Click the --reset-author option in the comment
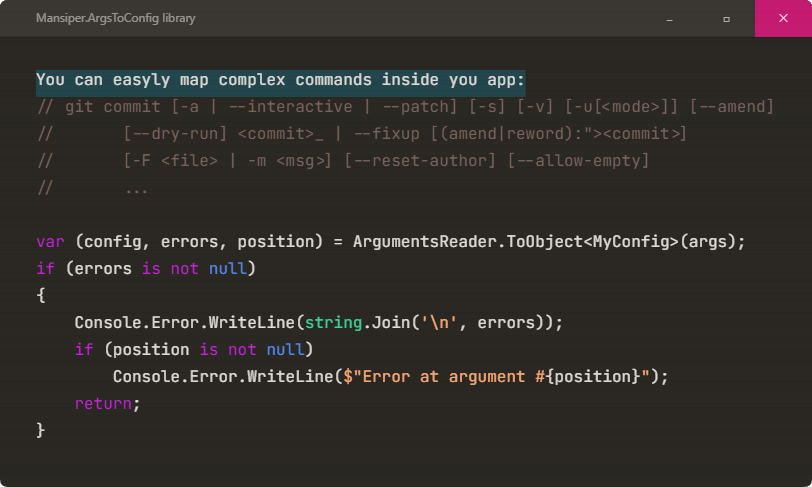Image resolution: width=812 pixels, height=487 pixels. pyautogui.click(x=419, y=161)
